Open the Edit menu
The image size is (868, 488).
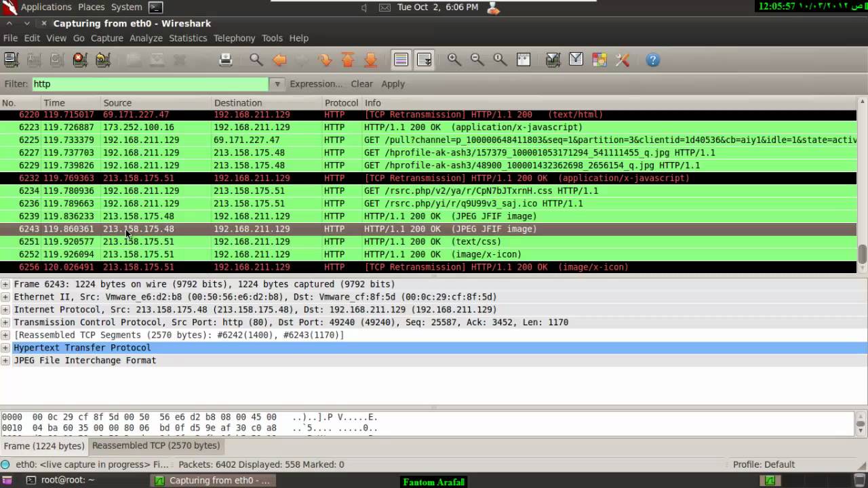[32, 38]
